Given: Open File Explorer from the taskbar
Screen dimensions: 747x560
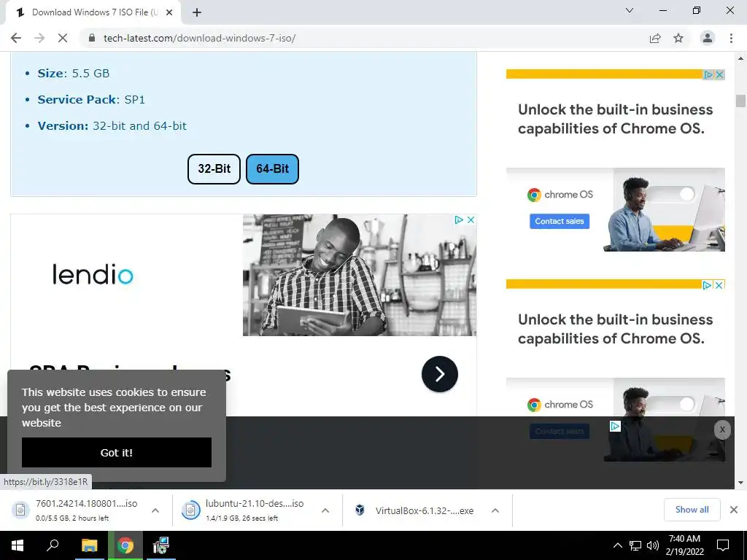Looking at the screenshot, I should (89, 545).
